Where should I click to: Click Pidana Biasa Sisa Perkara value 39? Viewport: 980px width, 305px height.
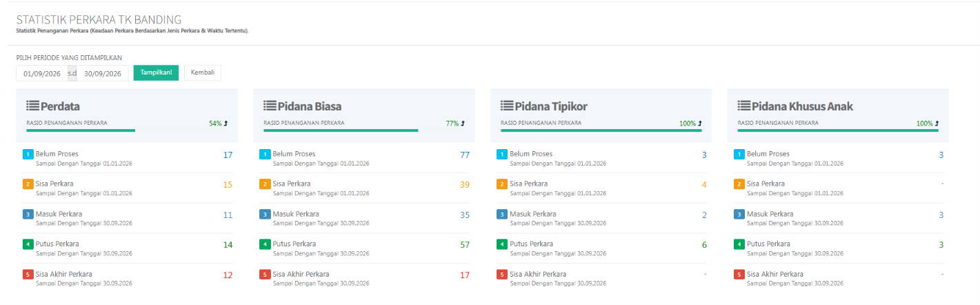point(465,185)
